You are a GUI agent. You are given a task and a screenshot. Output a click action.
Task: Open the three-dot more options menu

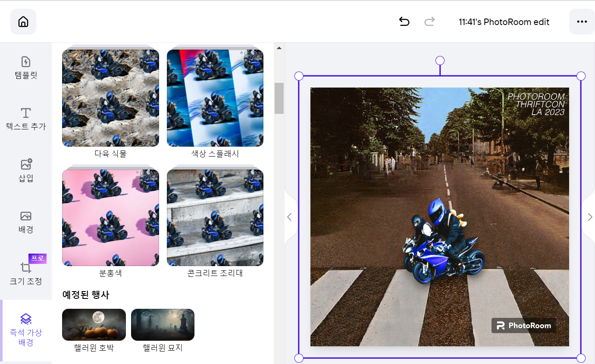582,22
